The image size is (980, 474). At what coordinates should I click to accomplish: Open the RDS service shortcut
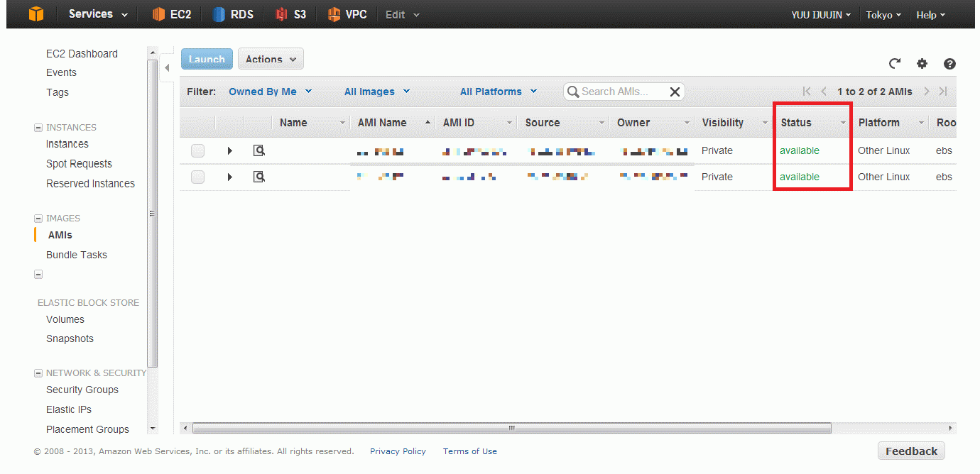click(233, 14)
